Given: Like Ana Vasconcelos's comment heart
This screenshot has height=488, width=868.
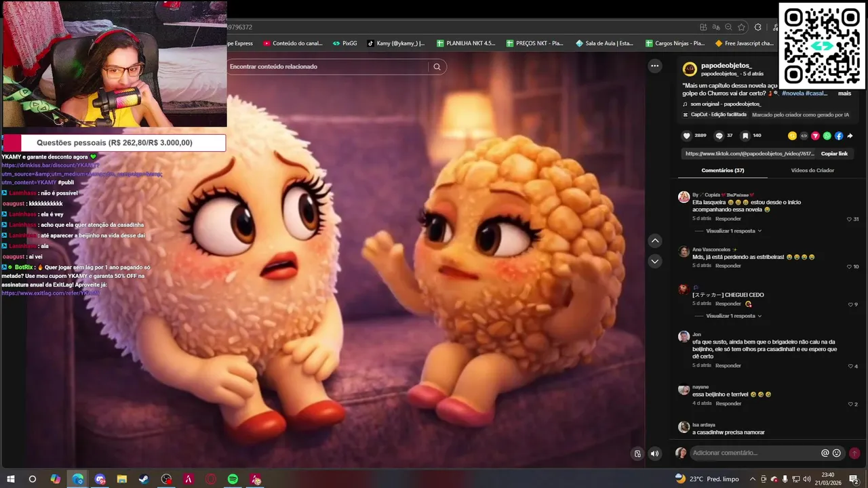Looking at the screenshot, I should (x=849, y=266).
